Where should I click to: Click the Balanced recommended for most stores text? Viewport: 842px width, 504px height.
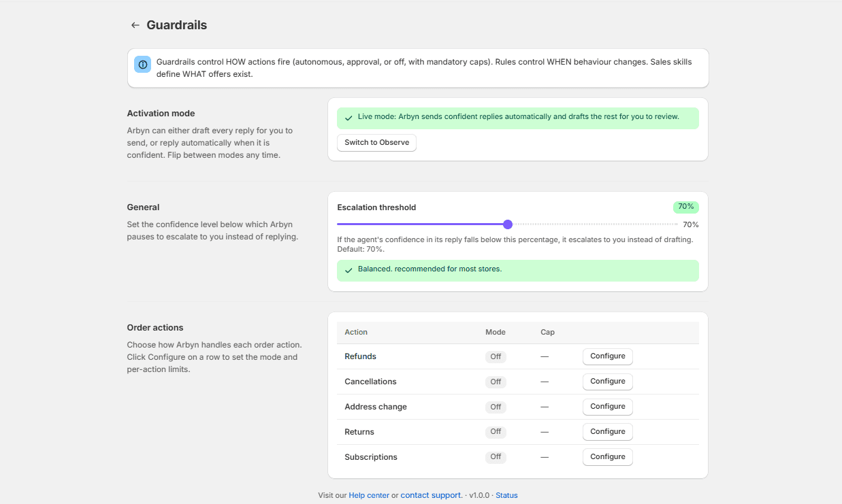(x=430, y=269)
